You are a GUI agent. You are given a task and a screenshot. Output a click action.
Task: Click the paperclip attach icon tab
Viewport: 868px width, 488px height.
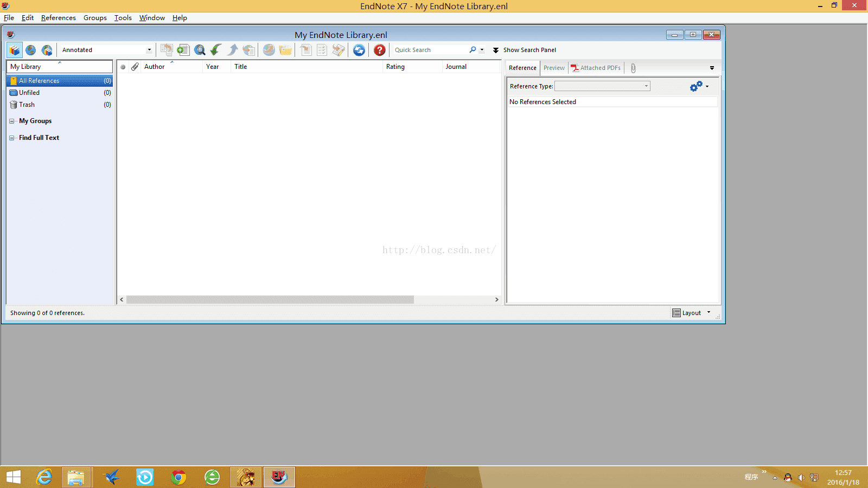pos(633,68)
